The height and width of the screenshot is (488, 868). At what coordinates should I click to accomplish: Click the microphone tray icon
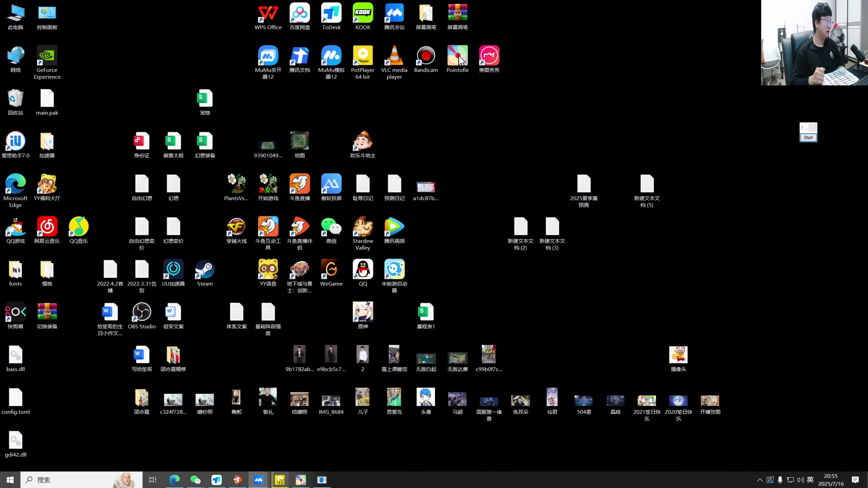tap(780, 480)
